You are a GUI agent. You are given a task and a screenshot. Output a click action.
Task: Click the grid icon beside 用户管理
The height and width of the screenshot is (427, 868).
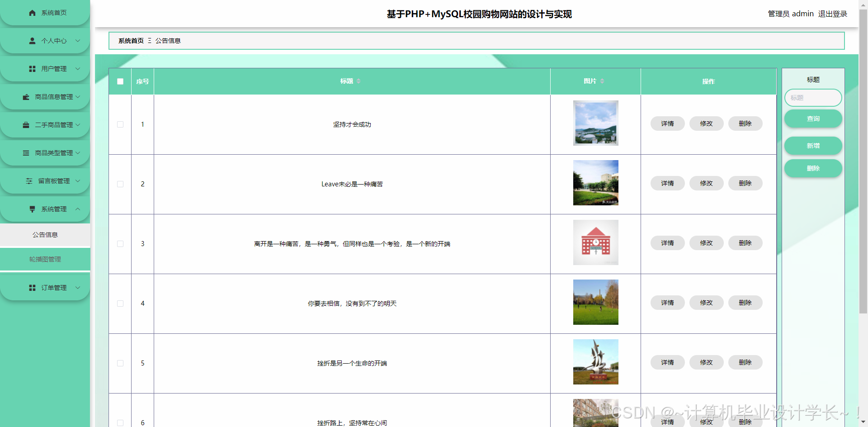click(x=32, y=69)
